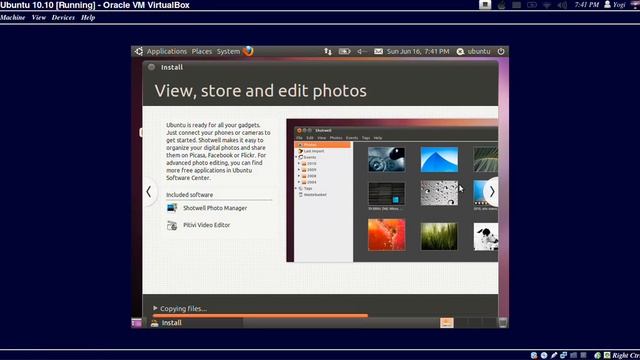The image size is (640, 360).
Task: Click the show desktop icon in bottom panel
Action: click(x=137, y=323)
